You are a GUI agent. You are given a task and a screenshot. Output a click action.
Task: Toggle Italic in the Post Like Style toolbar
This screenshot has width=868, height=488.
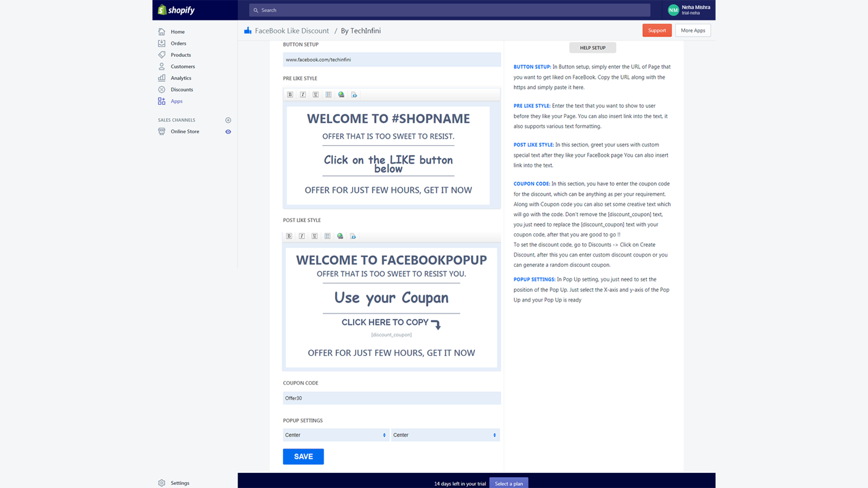tap(302, 236)
